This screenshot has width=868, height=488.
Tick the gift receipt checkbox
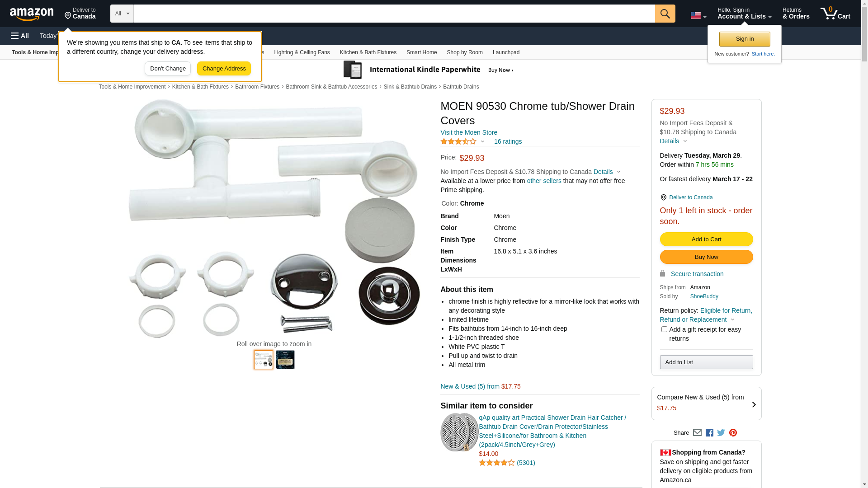tap(664, 329)
